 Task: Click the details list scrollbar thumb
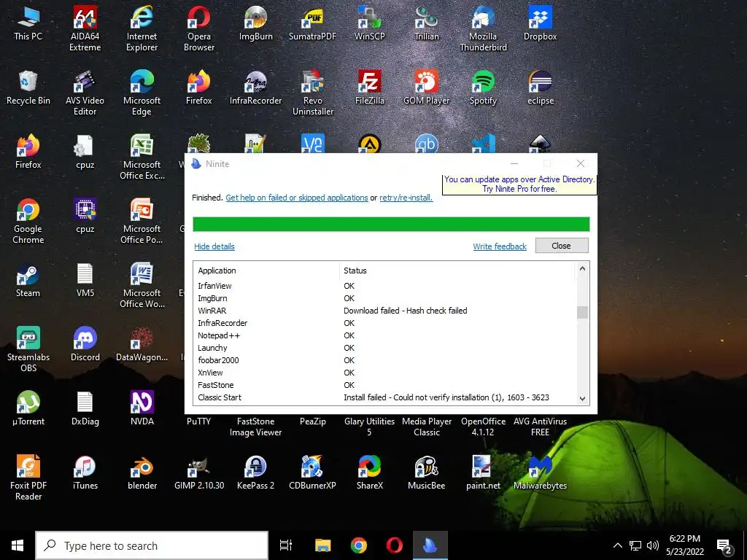[x=582, y=312]
